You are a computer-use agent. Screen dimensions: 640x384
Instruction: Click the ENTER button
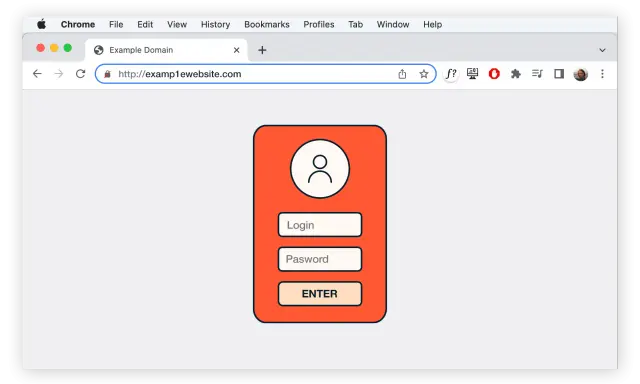pyautogui.click(x=320, y=293)
